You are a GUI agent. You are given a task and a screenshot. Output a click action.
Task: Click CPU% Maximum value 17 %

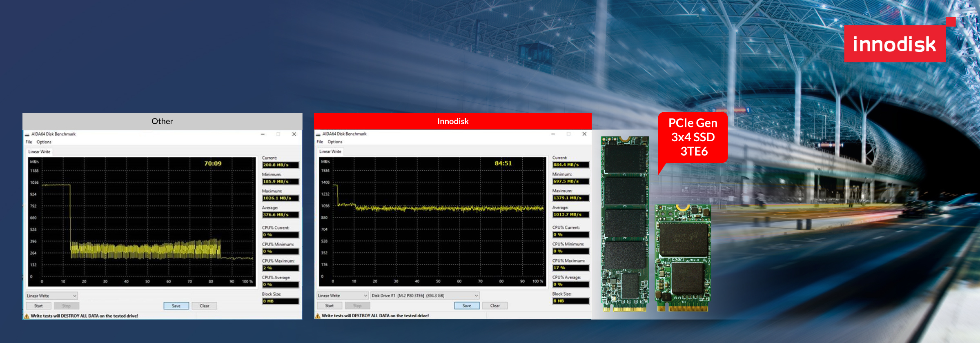click(x=571, y=268)
